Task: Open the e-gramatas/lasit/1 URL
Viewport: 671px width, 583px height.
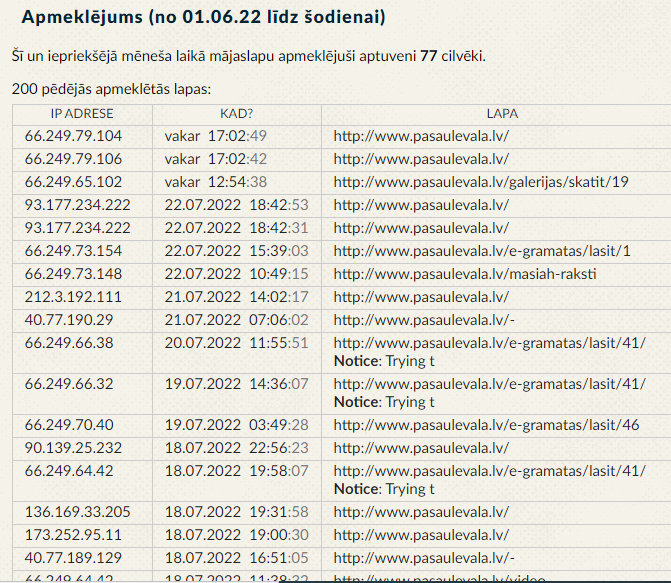Action: [x=482, y=251]
